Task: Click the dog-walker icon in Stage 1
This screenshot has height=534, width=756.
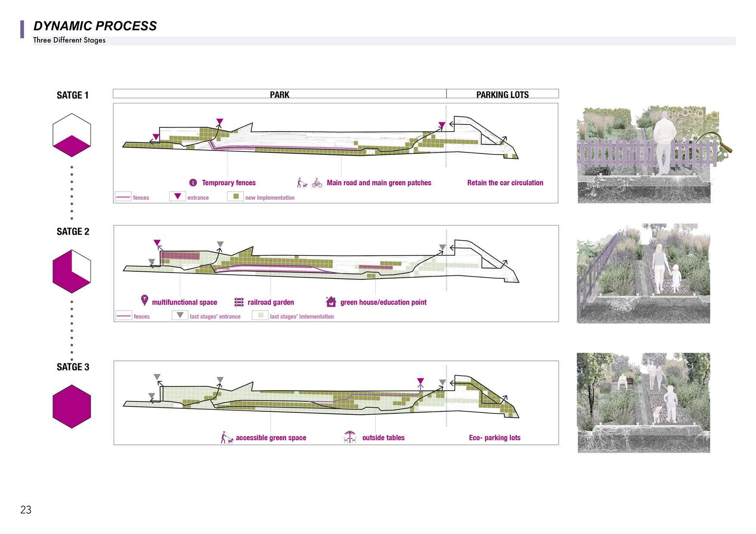Action: (302, 183)
